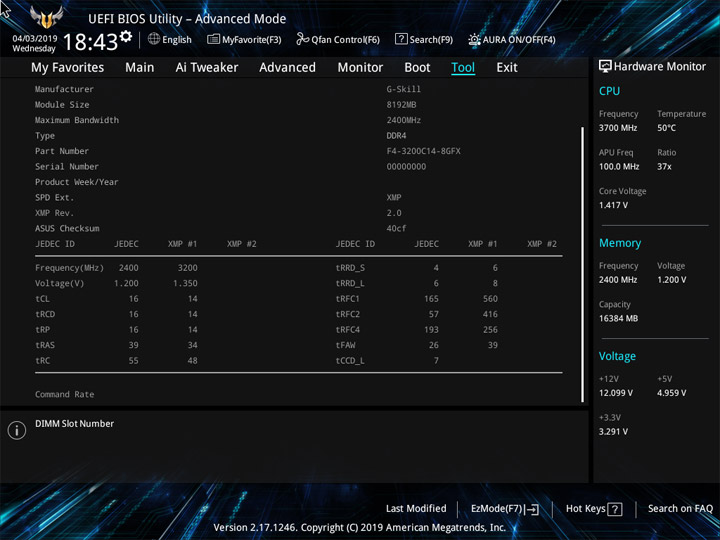This screenshot has width=720, height=540.
Task: Open the Ai Tweaker tab
Action: pos(207,68)
